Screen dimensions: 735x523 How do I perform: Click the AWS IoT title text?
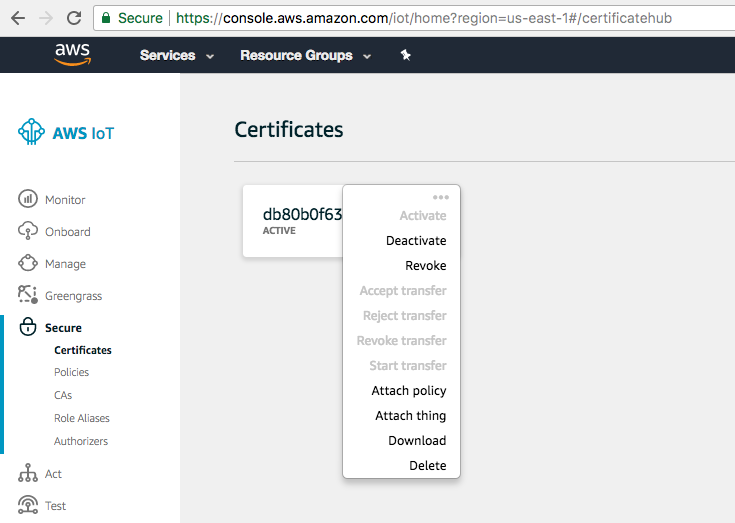click(83, 133)
